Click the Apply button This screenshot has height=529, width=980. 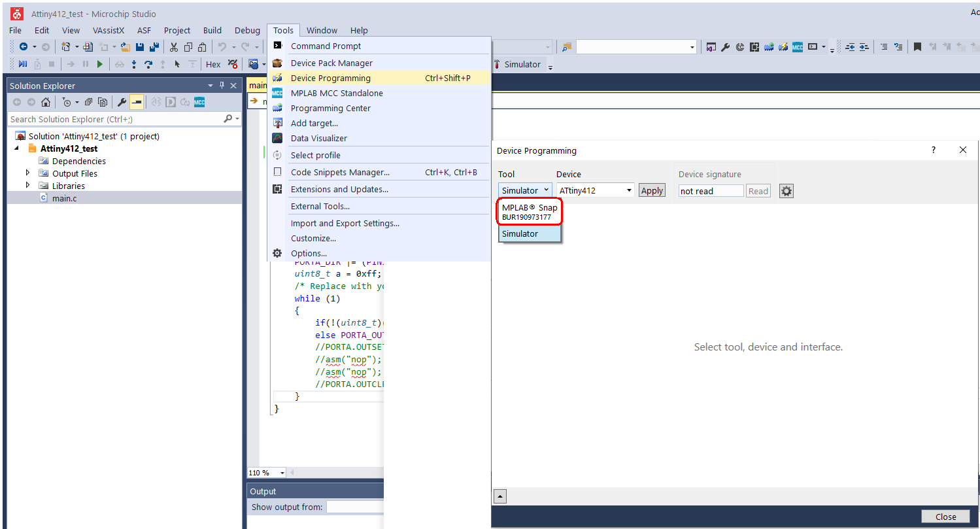[x=652, y=191]
